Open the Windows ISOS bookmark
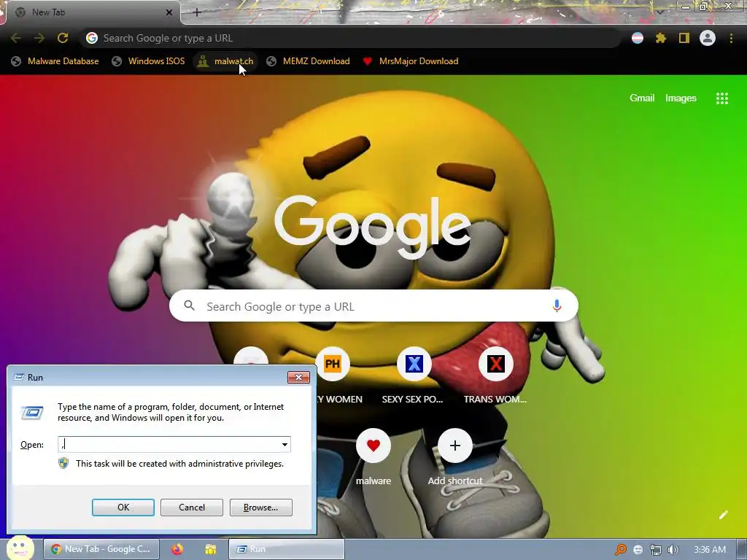The width and height of the screenshot is (747, 560). 148,61
